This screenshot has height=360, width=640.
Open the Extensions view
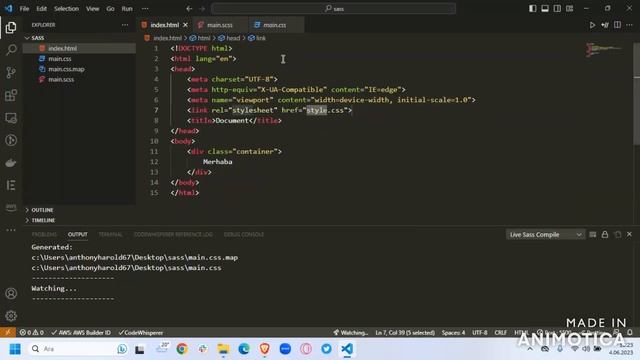pos(11,95)
